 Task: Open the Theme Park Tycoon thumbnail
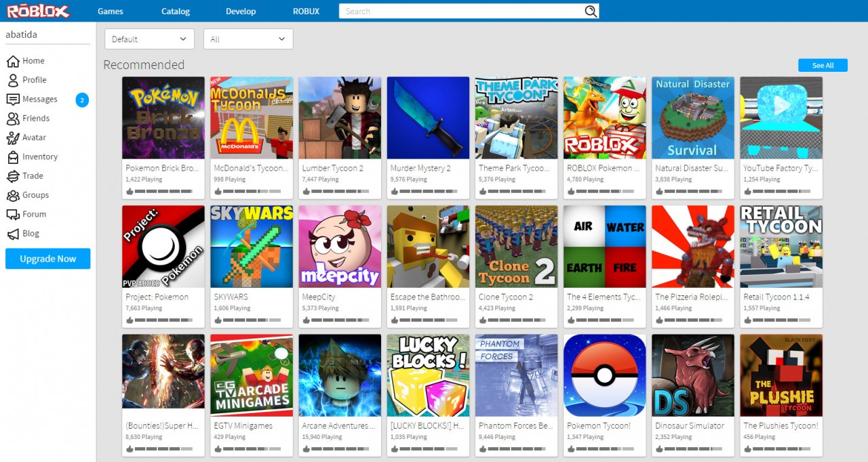[x=517, y=118]
